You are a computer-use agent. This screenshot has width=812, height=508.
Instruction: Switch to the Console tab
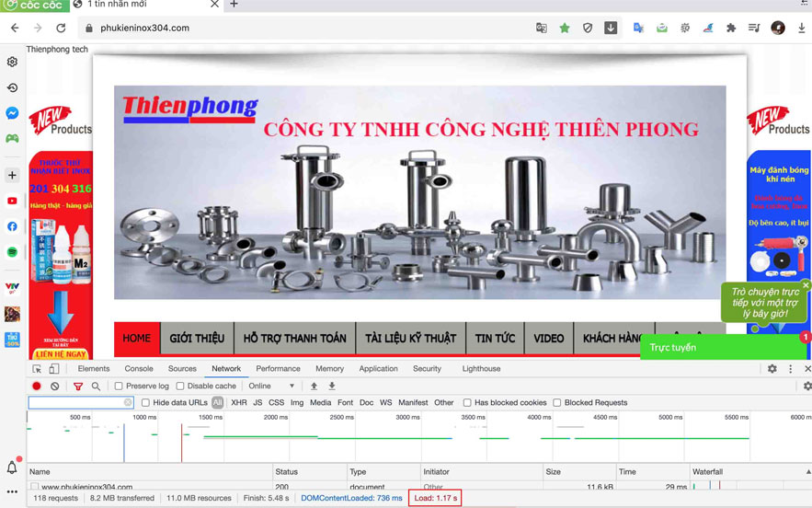[x=139, y=368]
